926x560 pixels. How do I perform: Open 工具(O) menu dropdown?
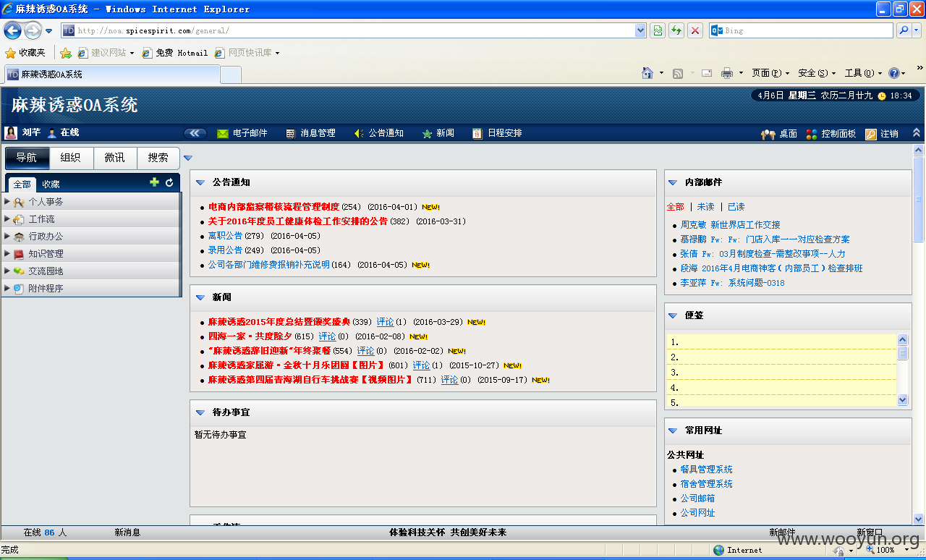click(863, 73)
